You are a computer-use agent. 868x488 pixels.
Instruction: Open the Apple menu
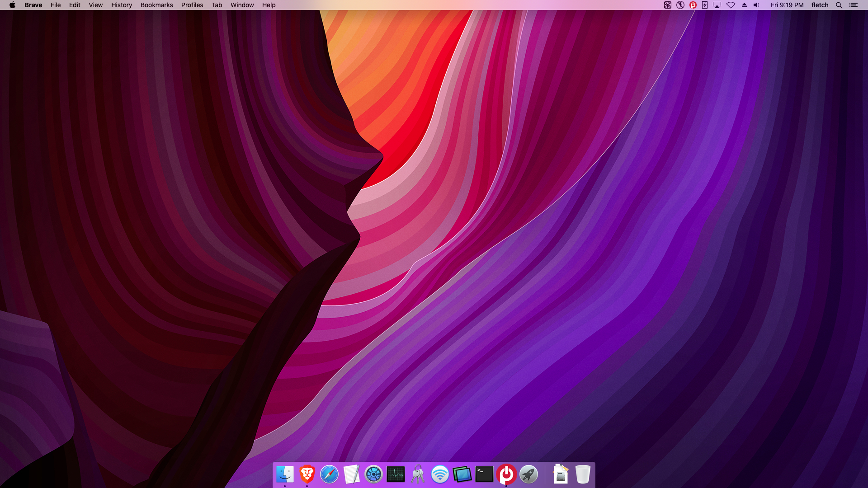pyautogui.click(x=12, y=5)
